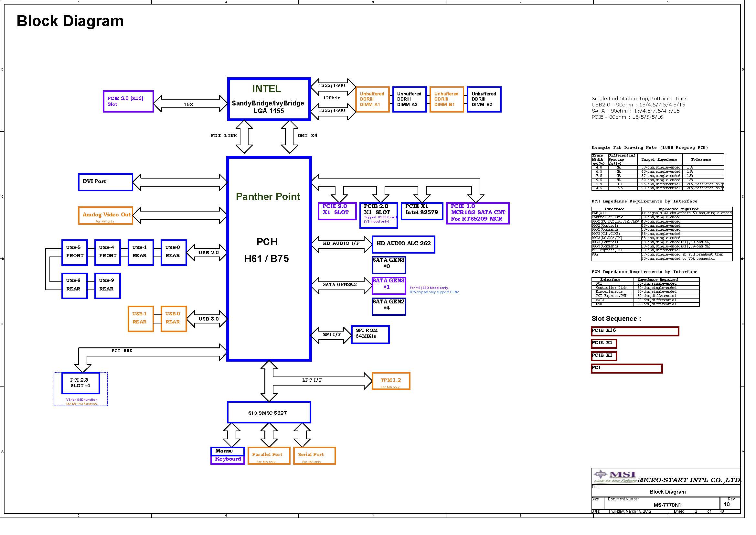756x535 pixels.
Task: Click the Rev value 10
Action: click(727, 504)
